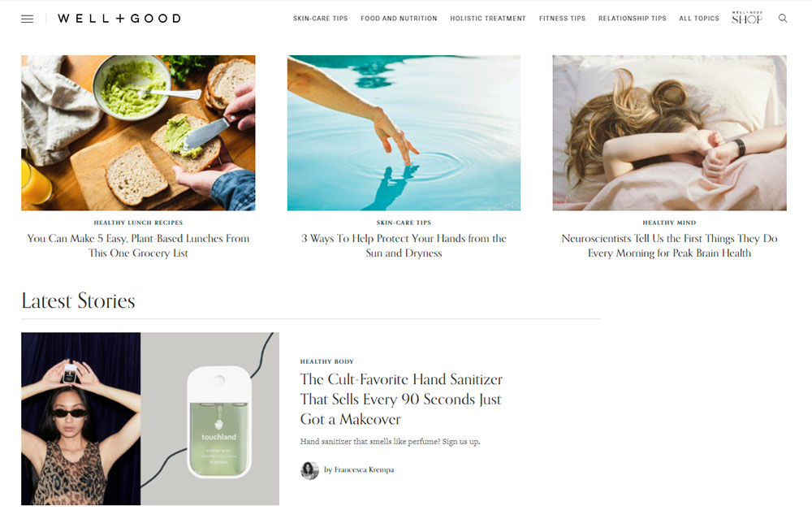Open the sleeping woman article image
Screen dimensions: 812x510
point(669,132)
